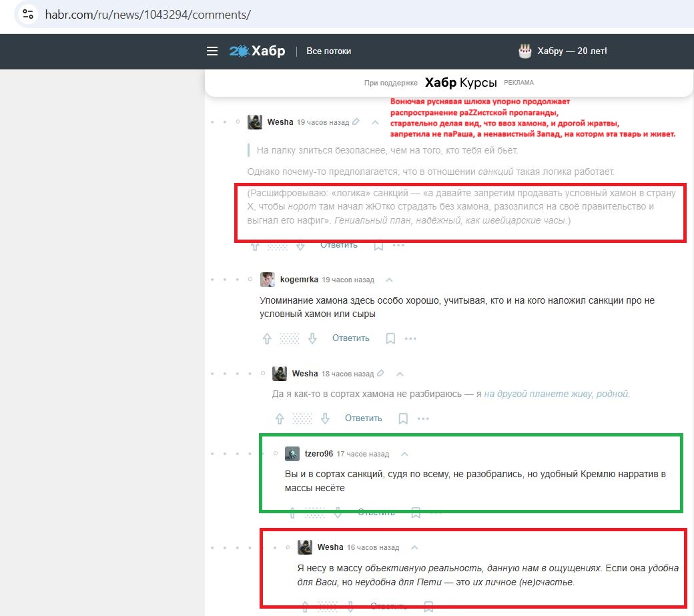Open tzero96's 17 часов назад timestamp link
This screenshot has height=616, width=694.
(362, 454)
